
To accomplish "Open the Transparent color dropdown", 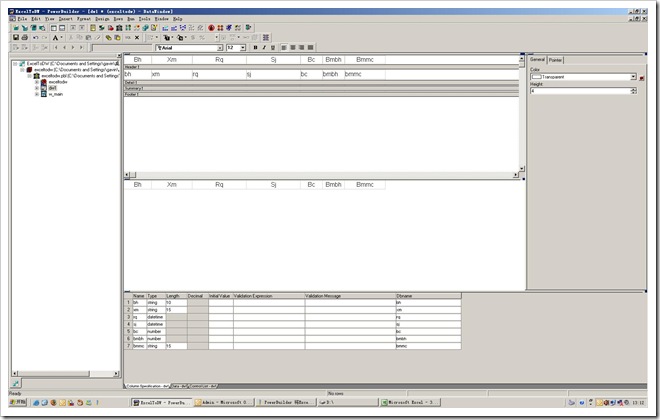I will (633, 76).
